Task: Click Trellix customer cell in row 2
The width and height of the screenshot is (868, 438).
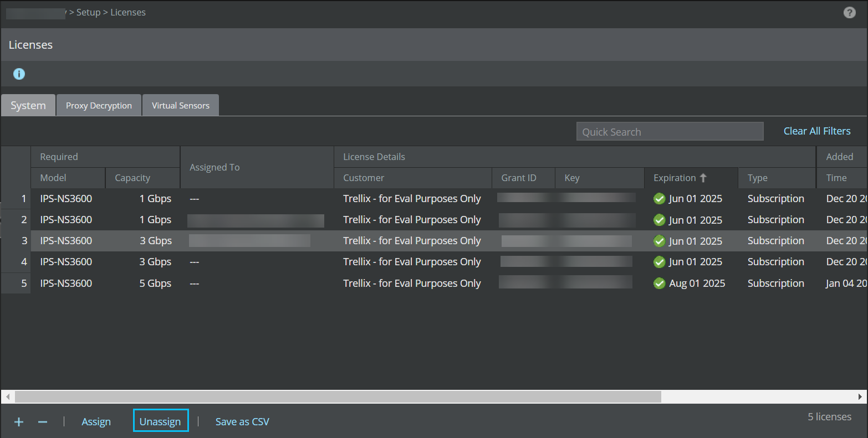Action: click(412, 220)
